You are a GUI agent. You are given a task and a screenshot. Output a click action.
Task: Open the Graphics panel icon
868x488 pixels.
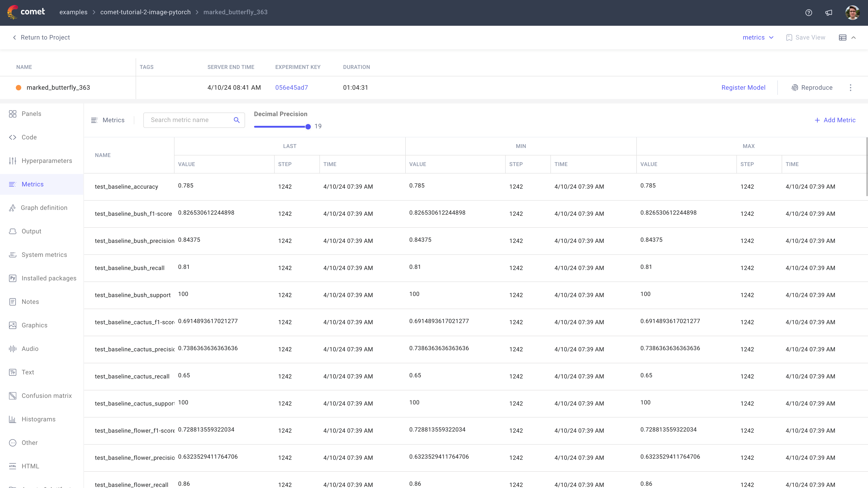point(12,325)
